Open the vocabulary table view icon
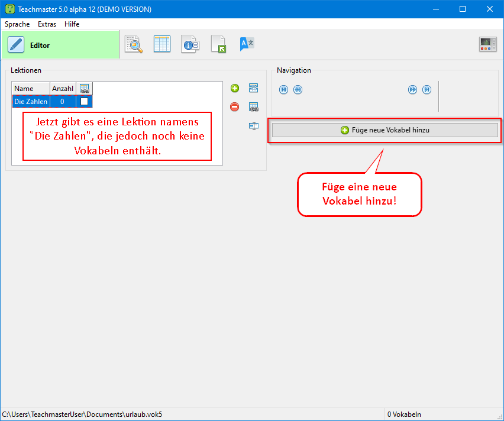 pyautogui.click(x=162, y=44)
